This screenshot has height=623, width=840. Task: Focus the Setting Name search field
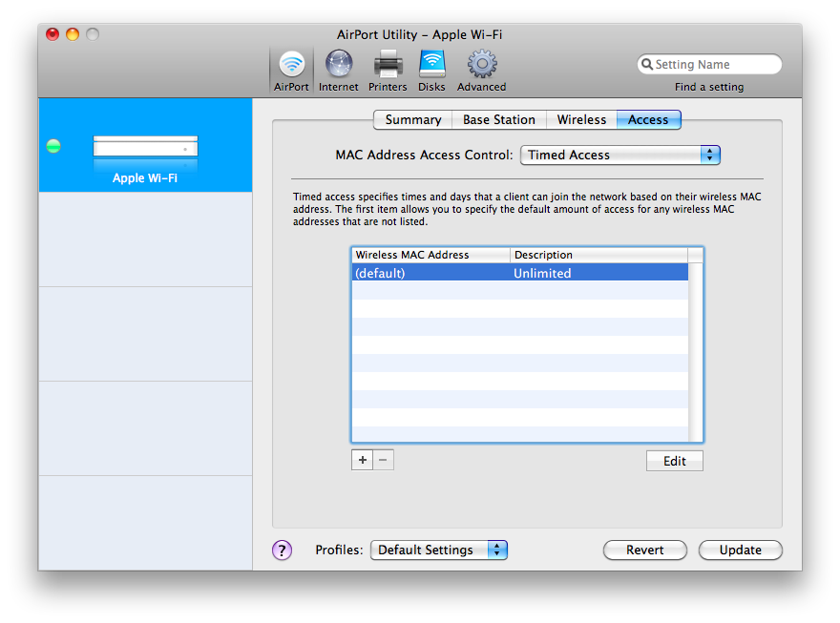(x=709, y=64)
